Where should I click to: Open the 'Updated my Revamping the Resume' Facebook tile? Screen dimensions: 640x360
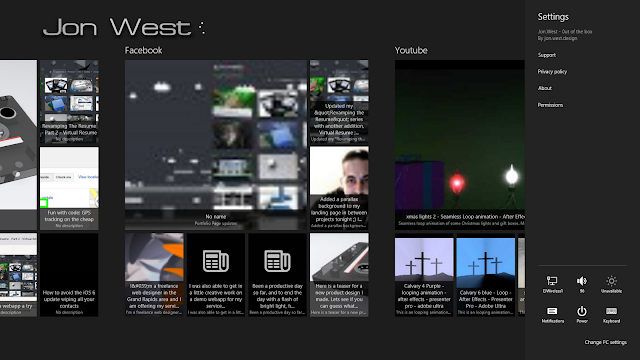point(339,102)
